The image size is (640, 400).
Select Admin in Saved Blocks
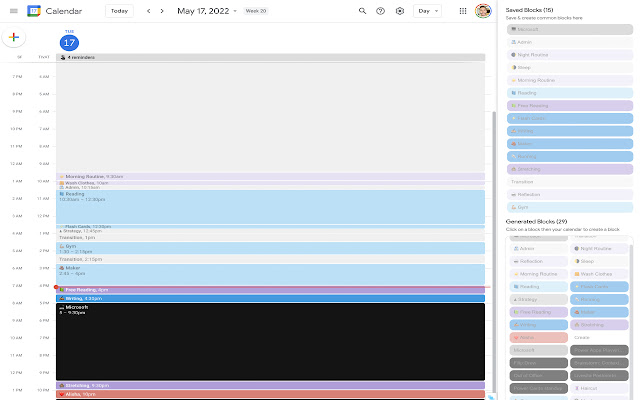pyautogui.click(x=570, y=42)
